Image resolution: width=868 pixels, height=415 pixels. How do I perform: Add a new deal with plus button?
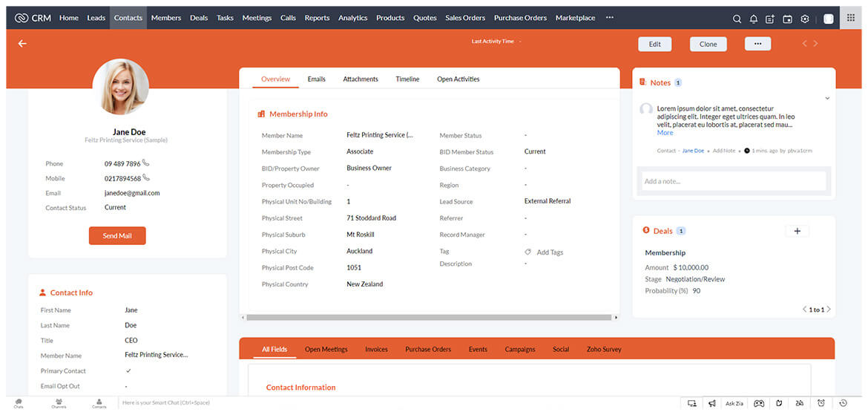(797, 231)
